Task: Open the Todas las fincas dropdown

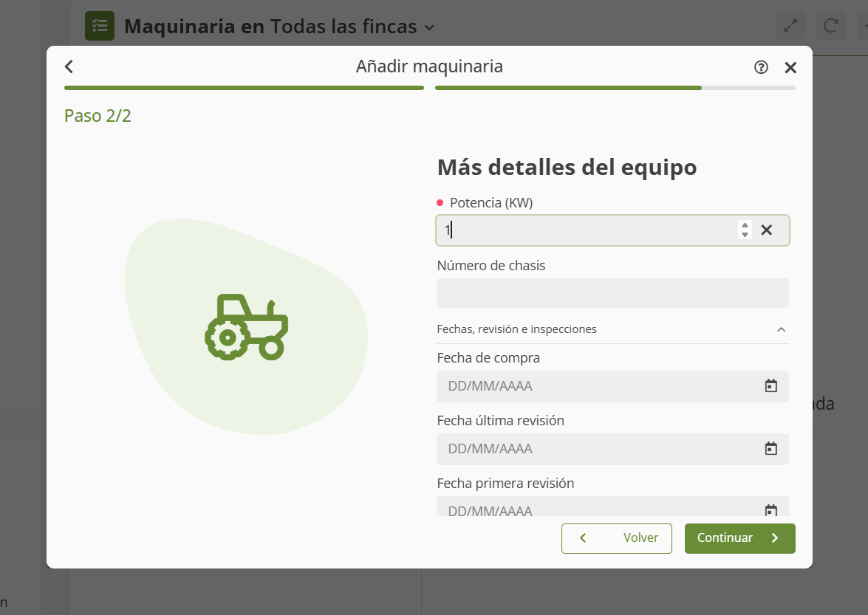Action: [429, 27]
